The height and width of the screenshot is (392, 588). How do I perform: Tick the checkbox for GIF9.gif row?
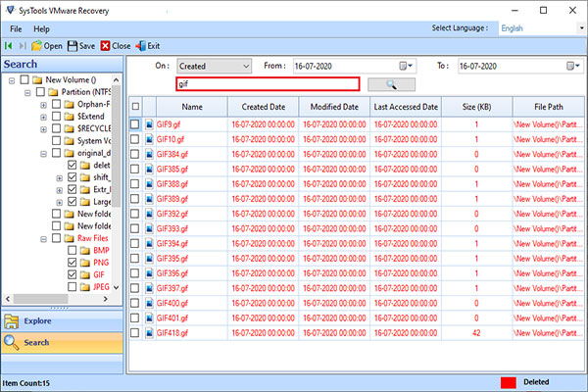(x=135, y=125)
